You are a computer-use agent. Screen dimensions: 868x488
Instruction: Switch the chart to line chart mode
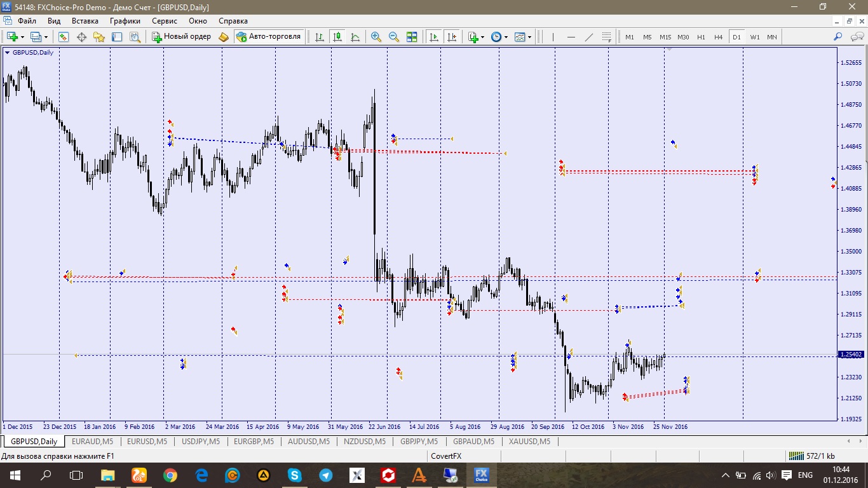pos(355,37)
